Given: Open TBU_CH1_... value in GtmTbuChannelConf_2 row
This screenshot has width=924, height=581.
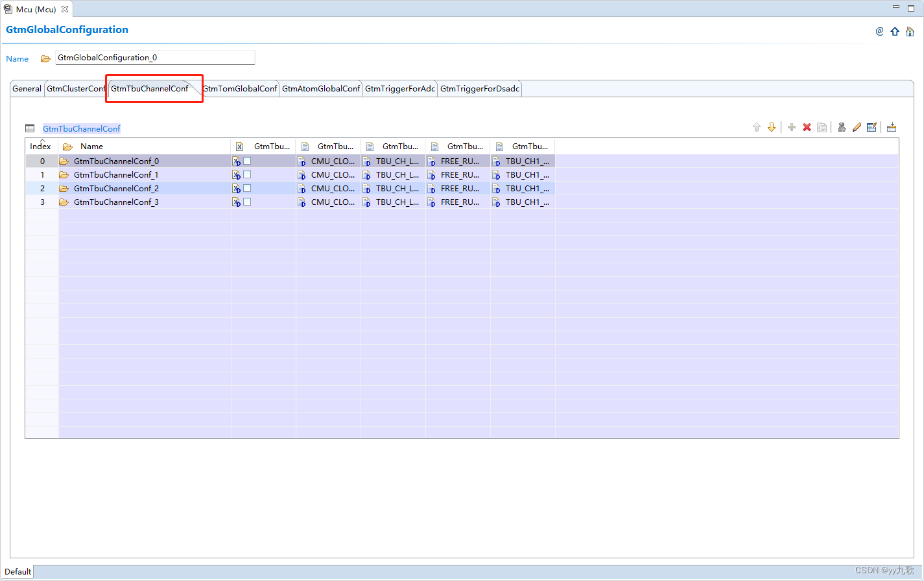Looking at the screenshot, I should coord(527,188).
